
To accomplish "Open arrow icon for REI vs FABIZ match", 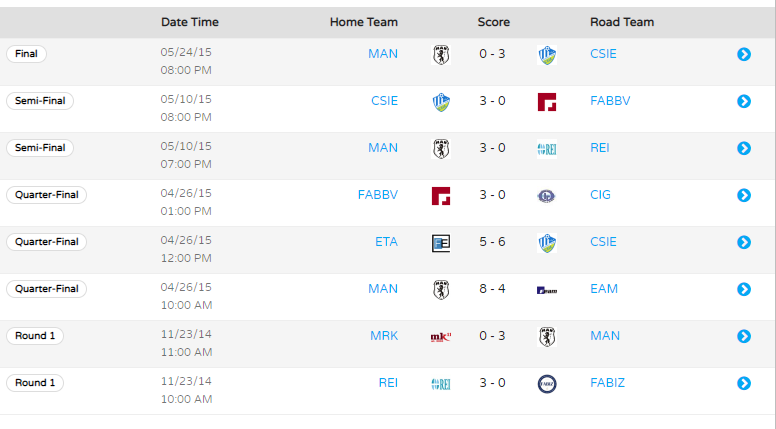I will coord(744,383).
